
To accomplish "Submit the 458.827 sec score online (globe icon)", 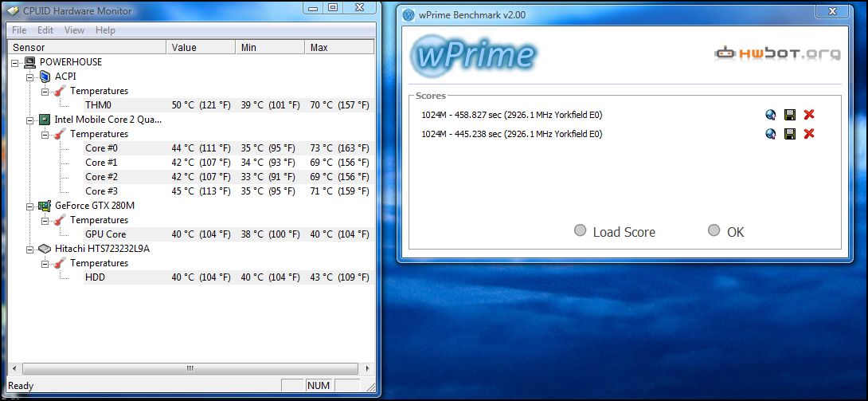I will 771,116.
